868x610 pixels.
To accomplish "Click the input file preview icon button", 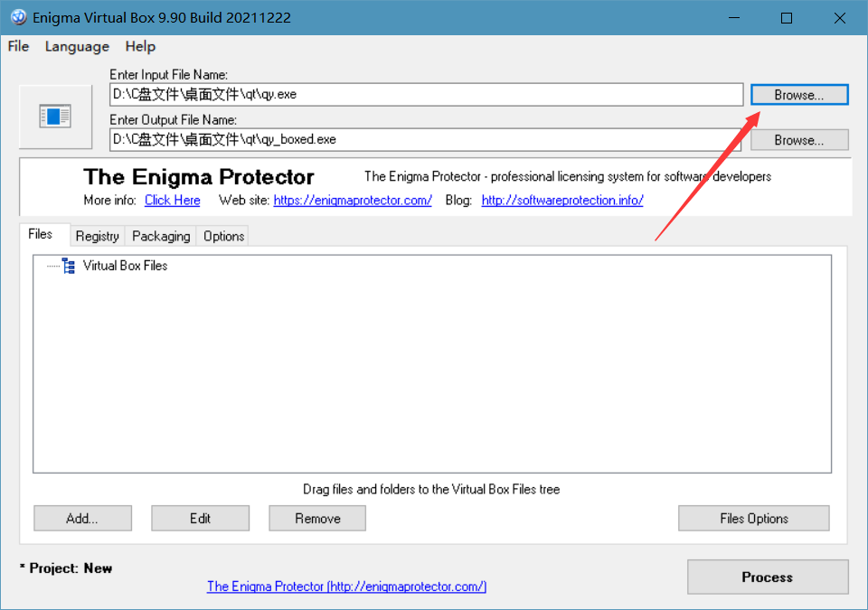I will pyautogui.click(x=55, y=117).
